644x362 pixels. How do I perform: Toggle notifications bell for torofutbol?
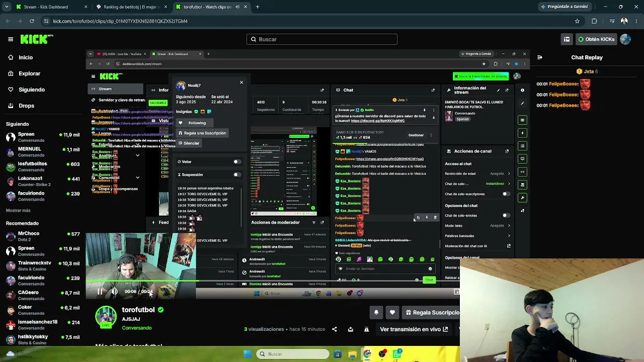tap(376, 313)
